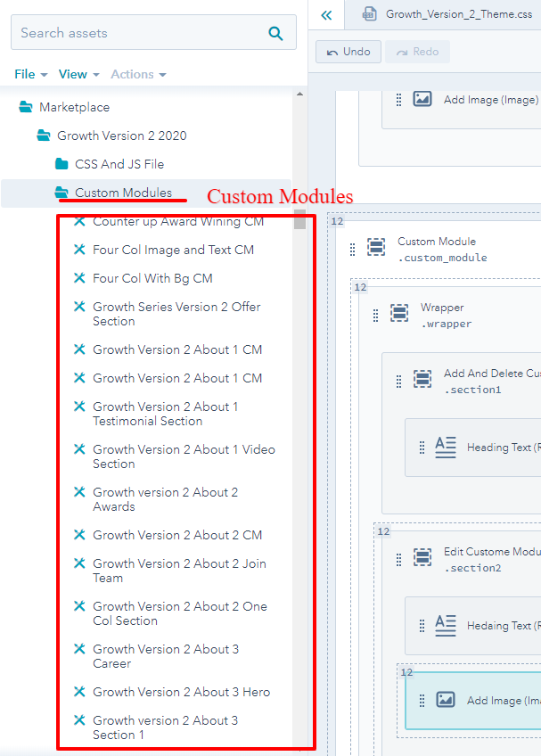This screenshot has width=541, height=756.
Task: Open Growth Version 2 2020 folder
Action: pos(121,136)
